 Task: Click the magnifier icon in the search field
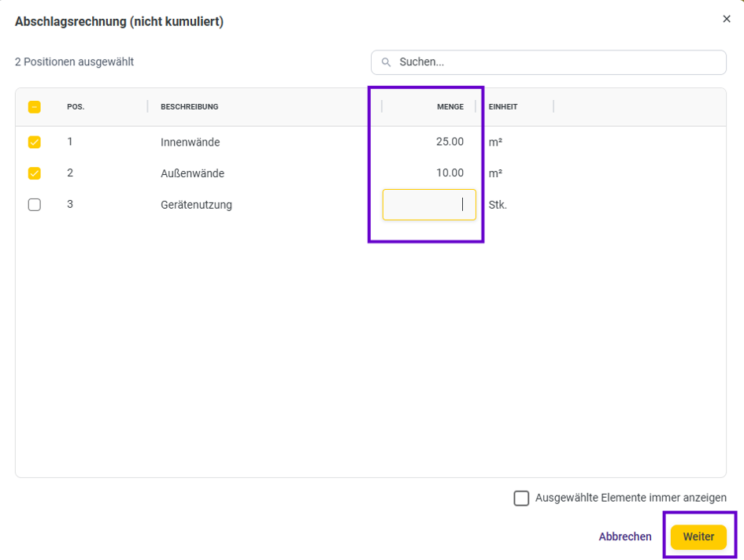[x=387, y=62]
